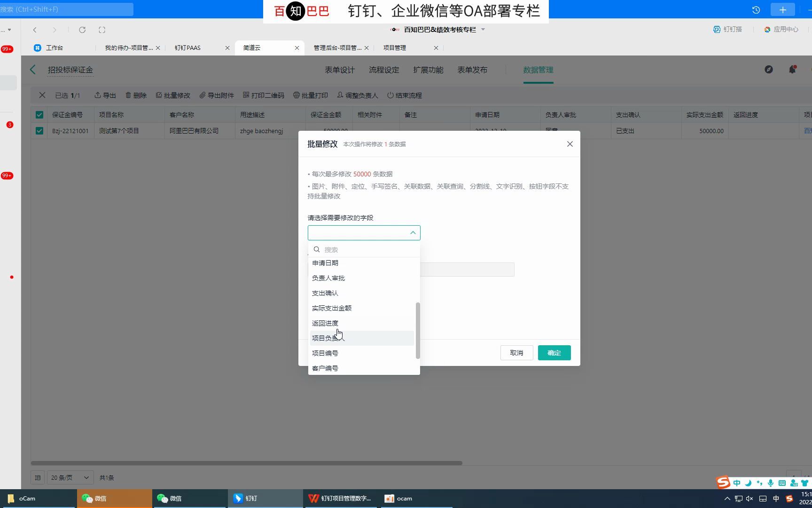Switch to the 表单发布 tab
Image resolution: width=812 pixels, height=508 pixels.
pos(472,70)
